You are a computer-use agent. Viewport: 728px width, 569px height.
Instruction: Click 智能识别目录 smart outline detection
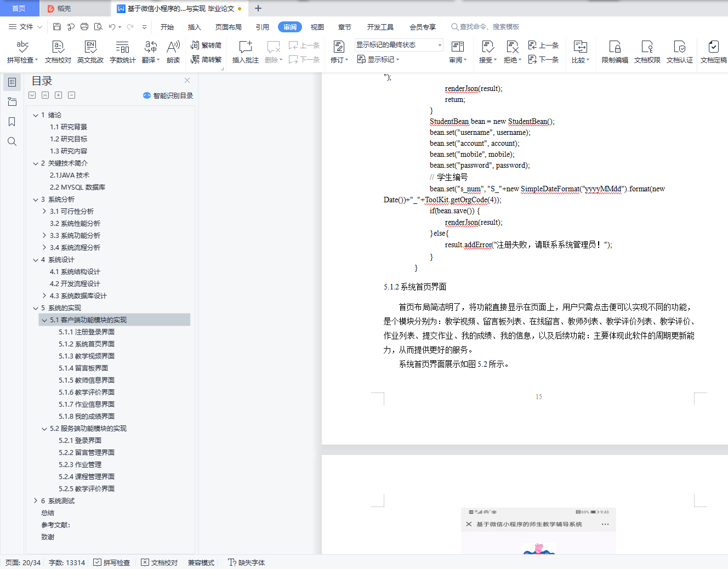[x=168, y=95]
